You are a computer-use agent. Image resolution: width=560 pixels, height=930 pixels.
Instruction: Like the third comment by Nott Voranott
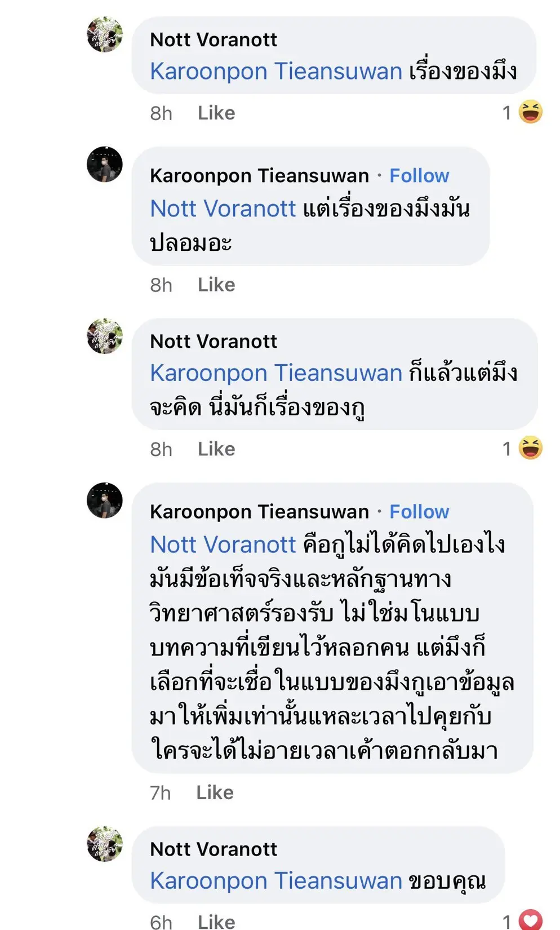216,449
